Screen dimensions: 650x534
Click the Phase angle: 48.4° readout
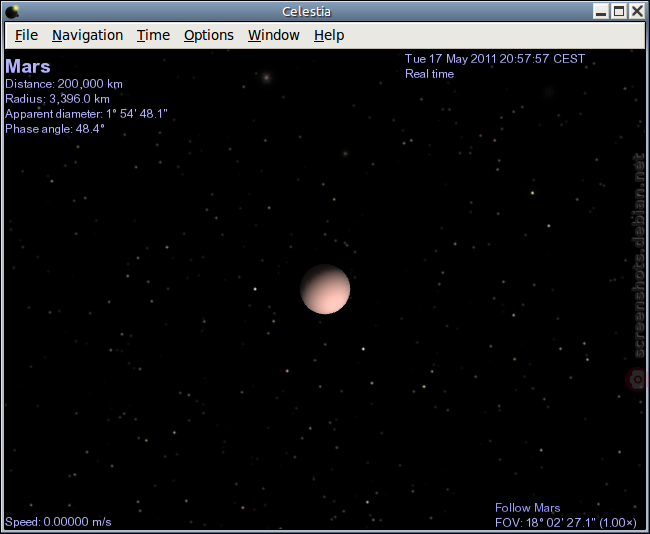point(55,129)
